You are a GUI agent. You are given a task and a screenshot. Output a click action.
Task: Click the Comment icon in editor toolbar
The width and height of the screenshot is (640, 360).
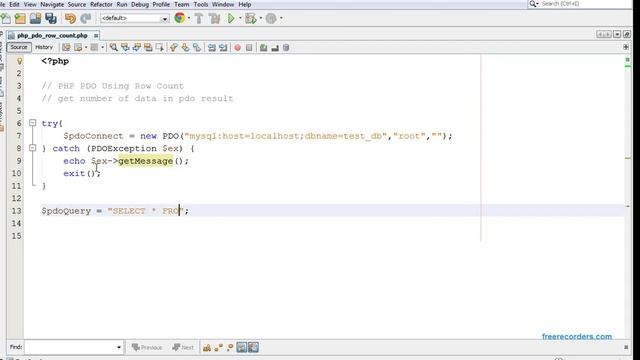point(264,48)
